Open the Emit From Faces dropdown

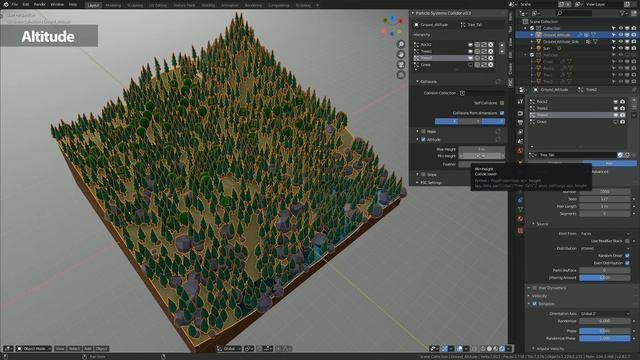coord(604,234)
